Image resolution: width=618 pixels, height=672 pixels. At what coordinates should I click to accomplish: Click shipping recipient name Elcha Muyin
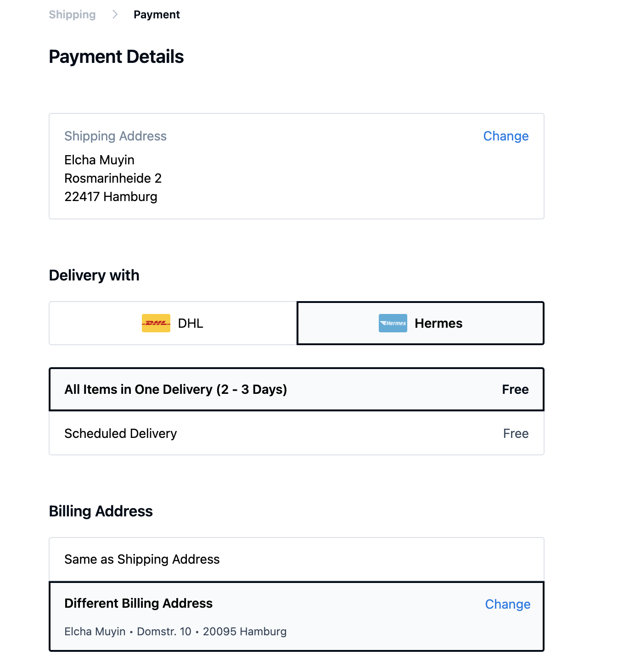tap(99, 160)
